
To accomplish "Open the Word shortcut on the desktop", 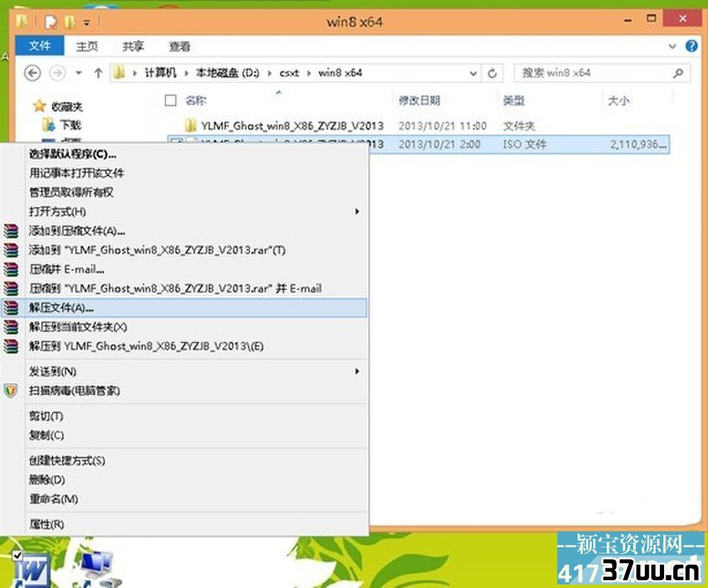I will (x=30, y=569).
